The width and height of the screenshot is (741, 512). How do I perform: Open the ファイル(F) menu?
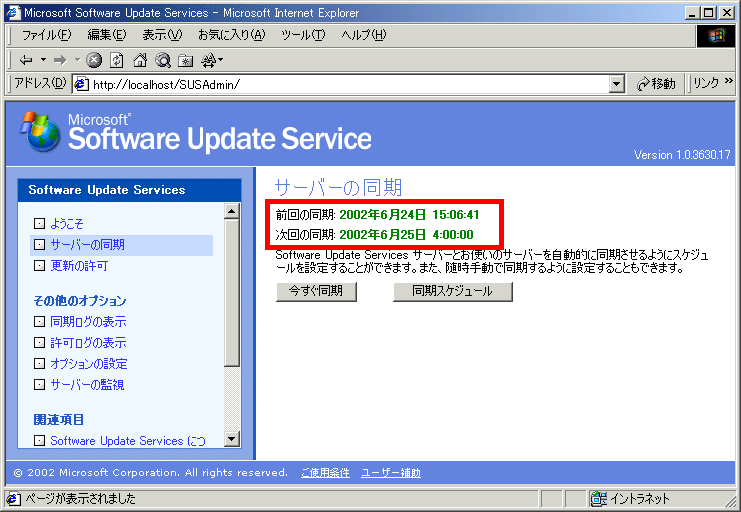(46, 35)
